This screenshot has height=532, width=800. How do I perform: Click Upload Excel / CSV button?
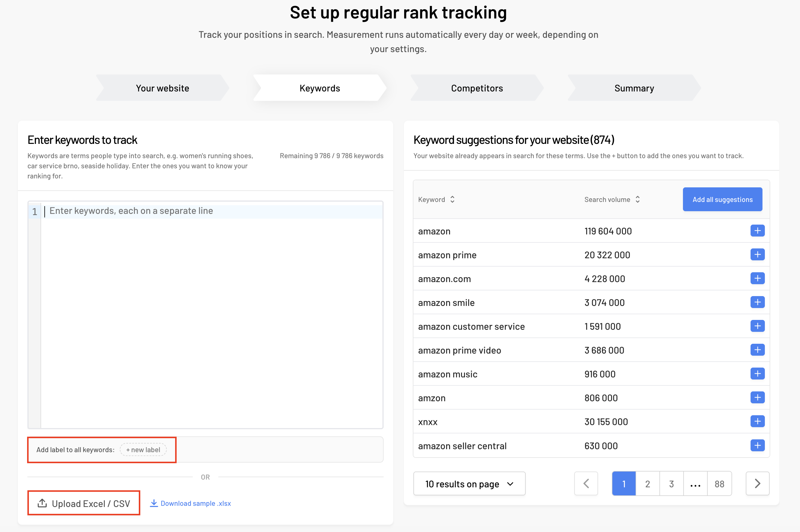(84, 503)
